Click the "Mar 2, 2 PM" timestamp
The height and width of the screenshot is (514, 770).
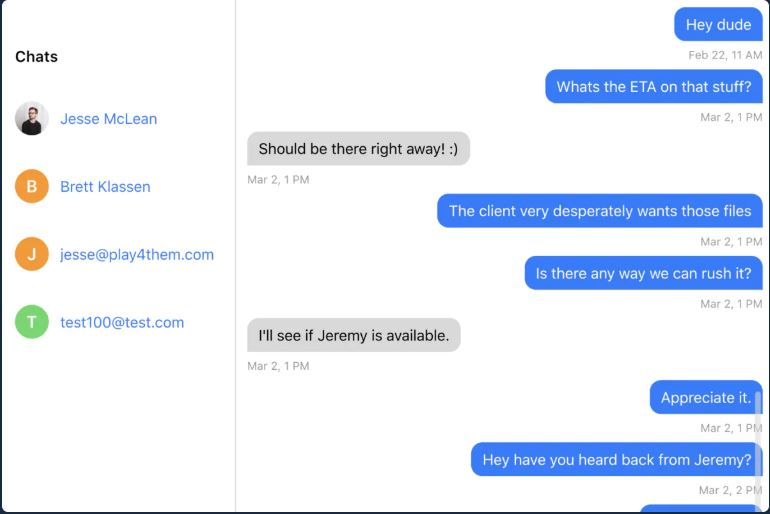click(730, 490)
